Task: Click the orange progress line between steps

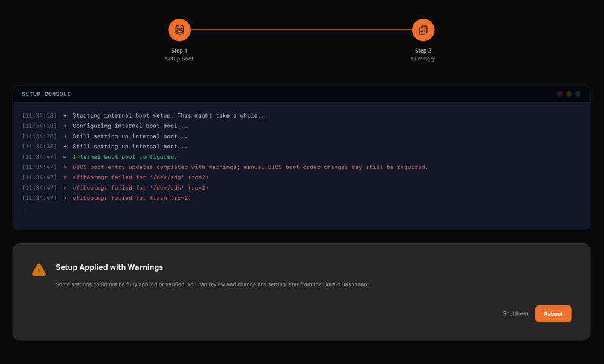Action: click(301, 30)
